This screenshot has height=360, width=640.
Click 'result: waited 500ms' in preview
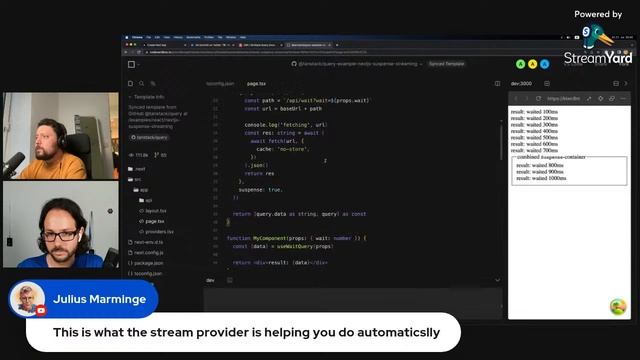point(534,138)
